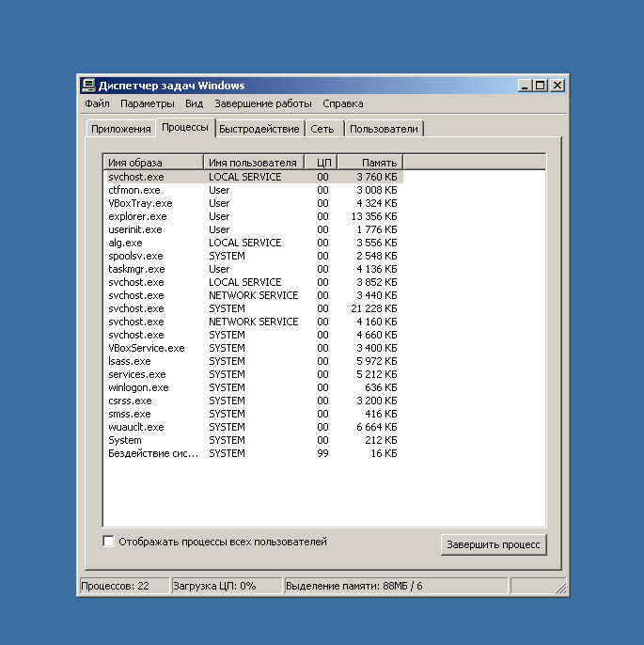Enable Отображать процессы всех пользователей checkbox
The width and height of the screenshot is (644, 645).
tap(108, 542)
